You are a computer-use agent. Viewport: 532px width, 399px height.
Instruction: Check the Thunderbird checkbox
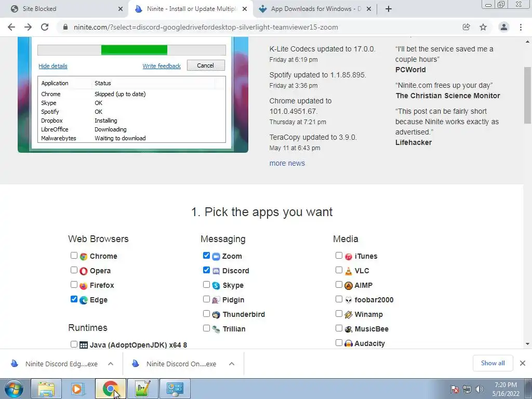pos(206,314)
